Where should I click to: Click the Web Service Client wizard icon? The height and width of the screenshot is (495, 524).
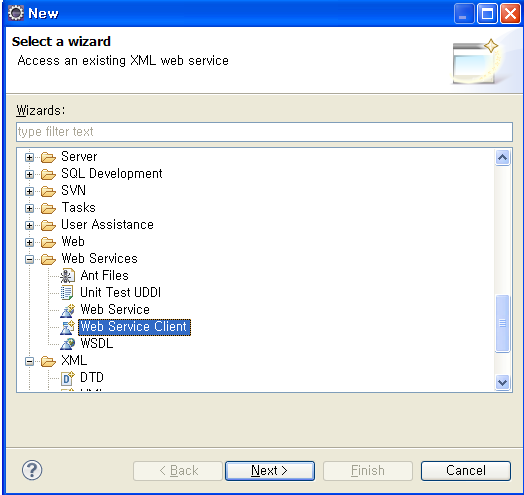pyautogui.click(x=67, y=327)
